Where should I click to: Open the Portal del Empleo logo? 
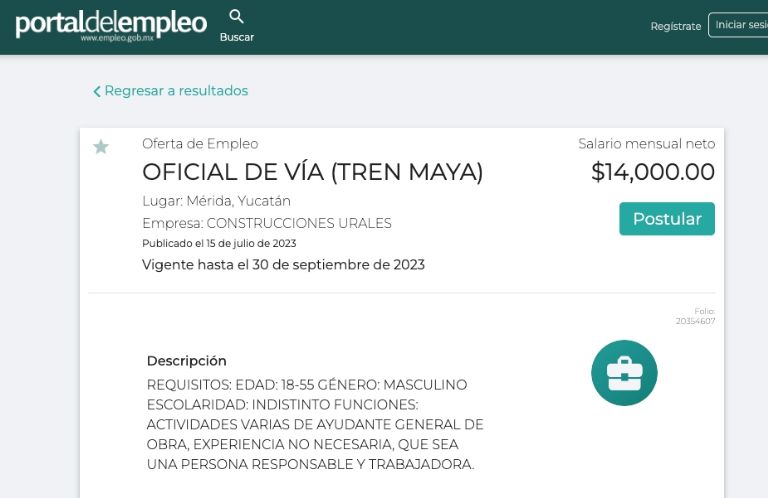click(111, 25)
